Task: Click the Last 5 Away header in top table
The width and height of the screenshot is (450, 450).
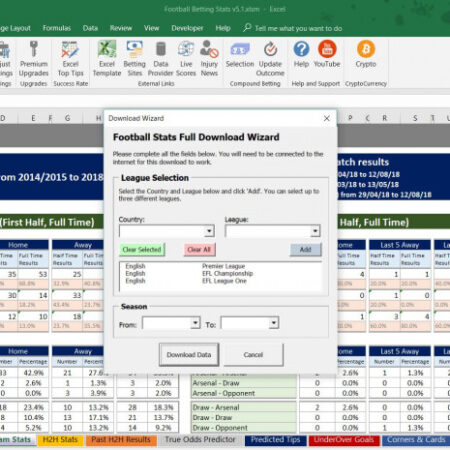Action: [x=399, y=245]
